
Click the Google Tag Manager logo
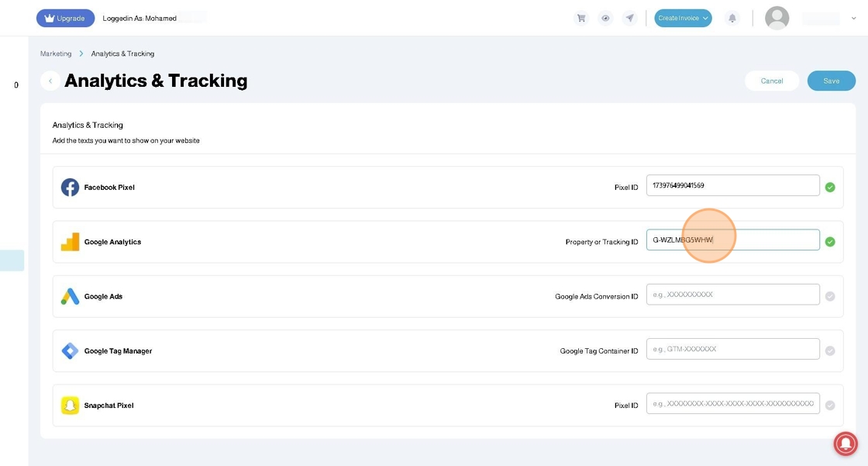tap(70, 351)
